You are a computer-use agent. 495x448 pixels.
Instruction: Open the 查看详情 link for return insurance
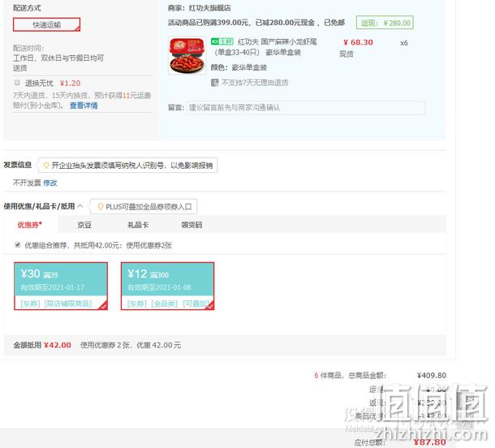(x=84, y=106)
